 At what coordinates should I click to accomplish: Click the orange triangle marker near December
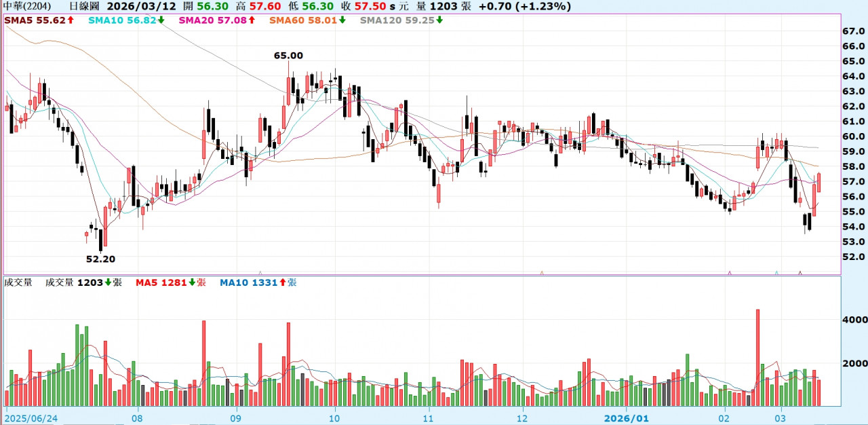[x=542, y=273]
